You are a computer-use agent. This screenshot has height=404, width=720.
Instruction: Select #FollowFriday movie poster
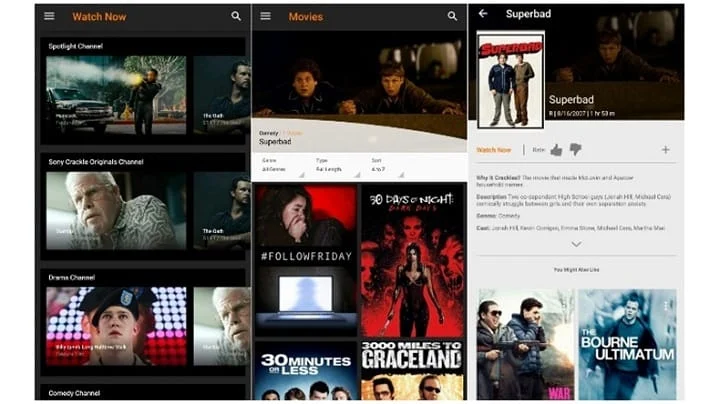click(x=306, y=260)
